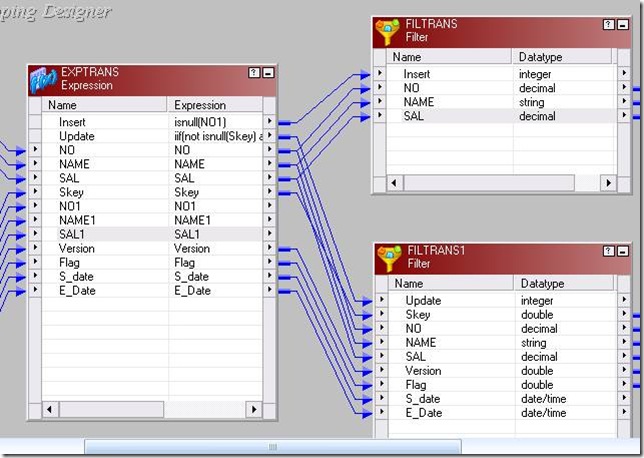644x458 pixels.
Task: Click the FILTRANS1 filter funnel icon
Action: pyautogui.click(x=389, y=258)
